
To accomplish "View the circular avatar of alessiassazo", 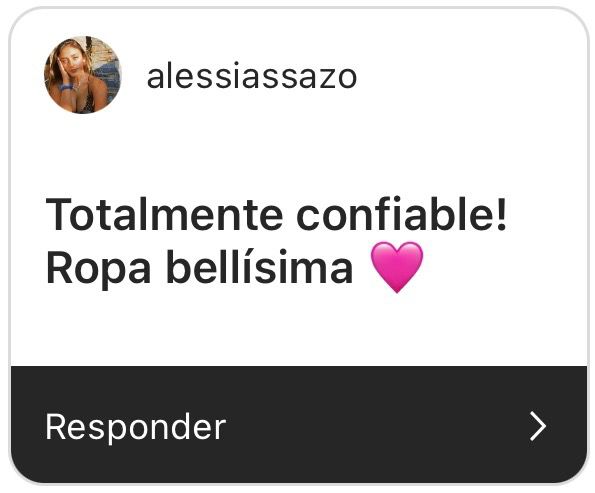I will [82, 75].
